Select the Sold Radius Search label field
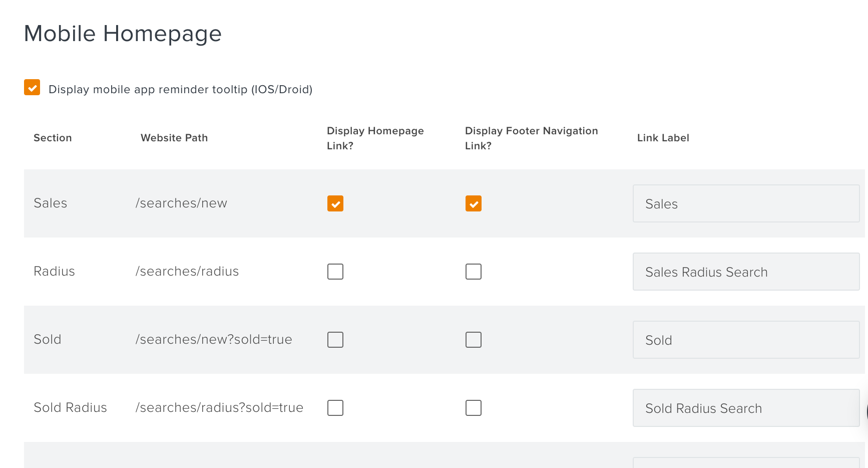 [x=746, y=408]
